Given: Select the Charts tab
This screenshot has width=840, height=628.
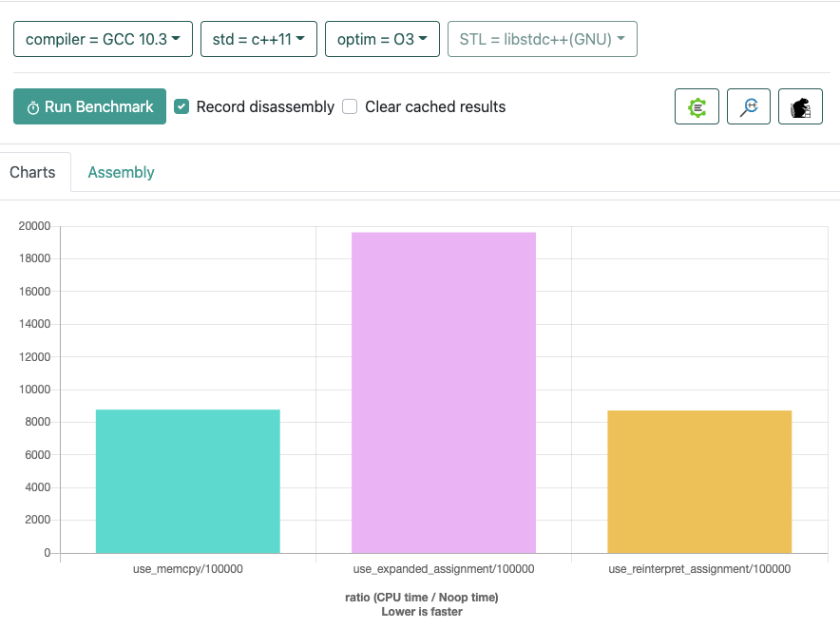Looking at the screenshot, I should click(x=32, y=172).
